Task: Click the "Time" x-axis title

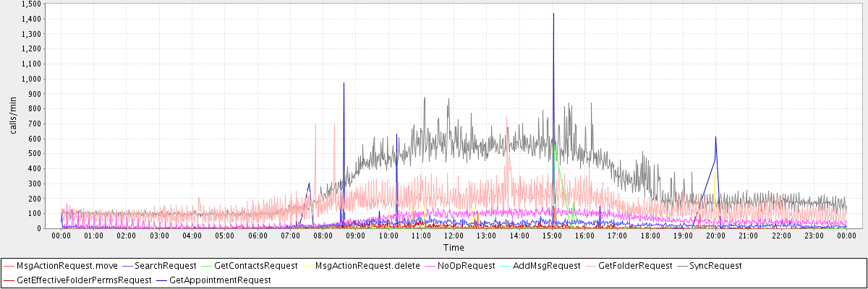Action: click(454, 247)
